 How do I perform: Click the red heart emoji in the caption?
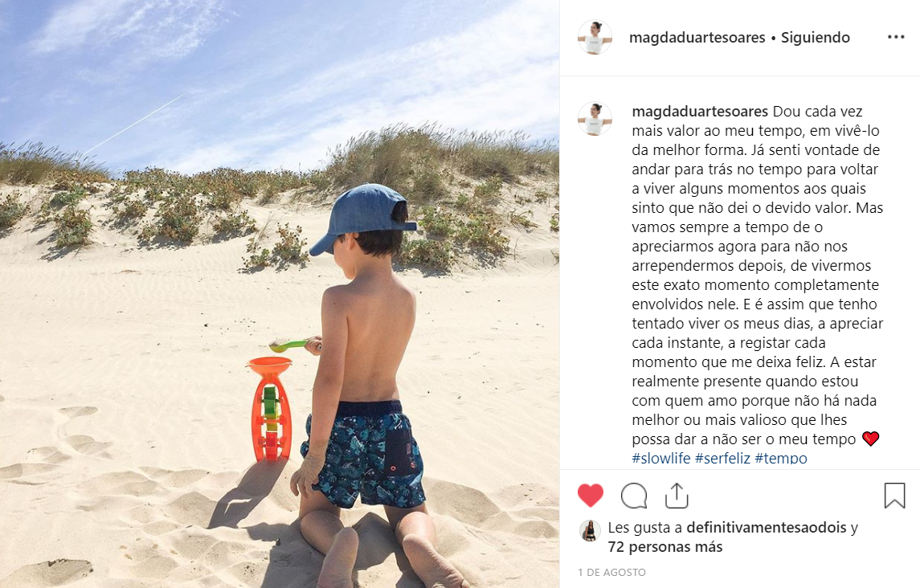pyautogui.click(x=871, y=439)
